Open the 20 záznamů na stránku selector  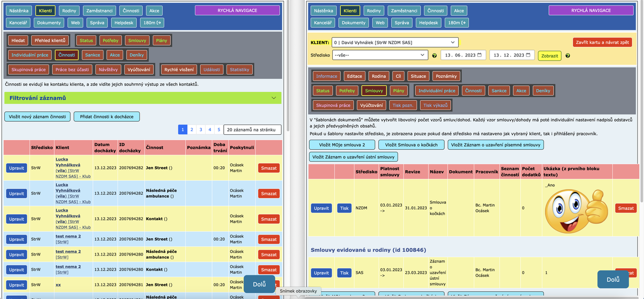[x=252, y=129]
